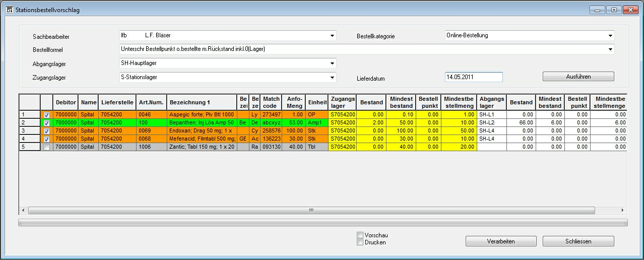Select row 3 header for Endoxan
This screenshot has height=260, width=644.
coord(29,131)
